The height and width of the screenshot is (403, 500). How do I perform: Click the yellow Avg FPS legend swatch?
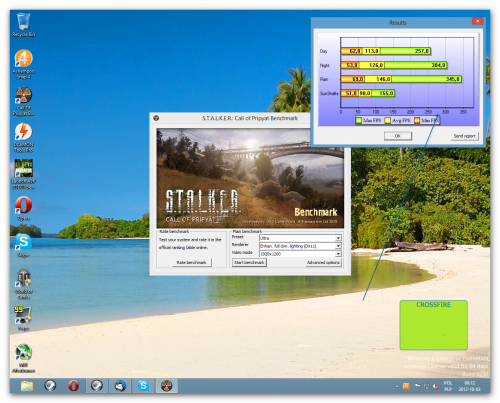[388, 120]
